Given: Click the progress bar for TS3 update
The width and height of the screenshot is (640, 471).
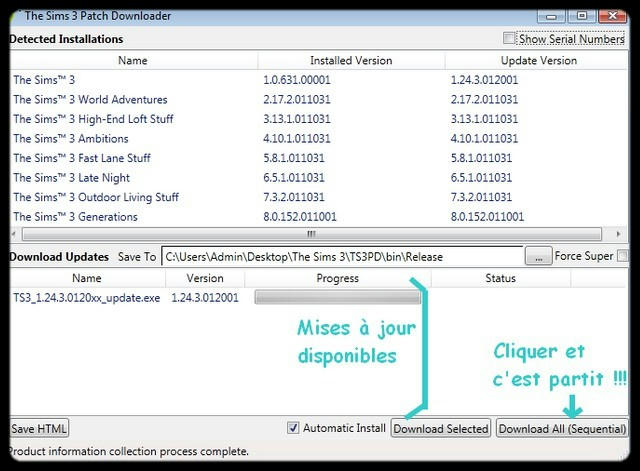Looking at the screenshot, I should (x=338, y=297).
